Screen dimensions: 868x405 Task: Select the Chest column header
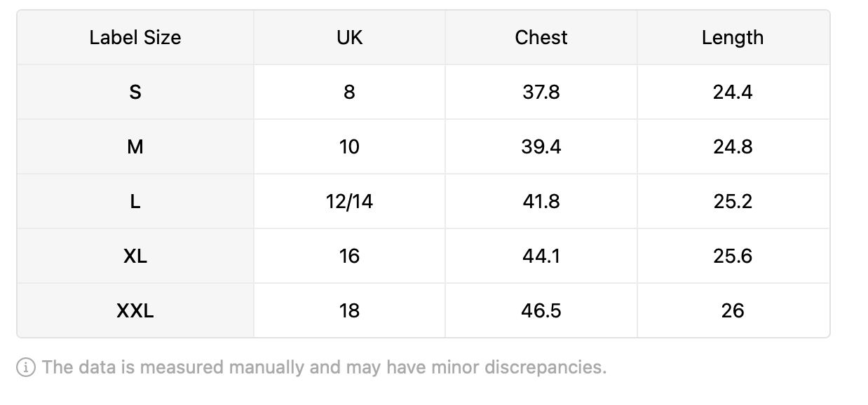(x=541, y=37)
